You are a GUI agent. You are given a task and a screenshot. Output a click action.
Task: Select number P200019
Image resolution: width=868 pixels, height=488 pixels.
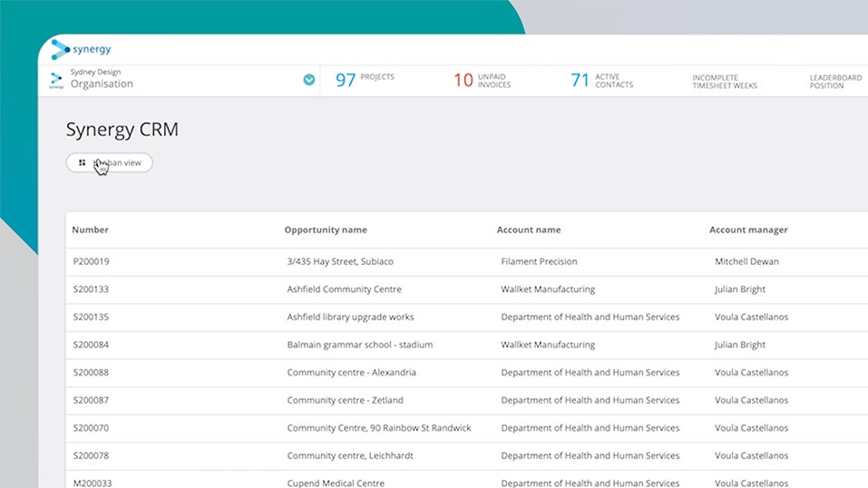92,261
